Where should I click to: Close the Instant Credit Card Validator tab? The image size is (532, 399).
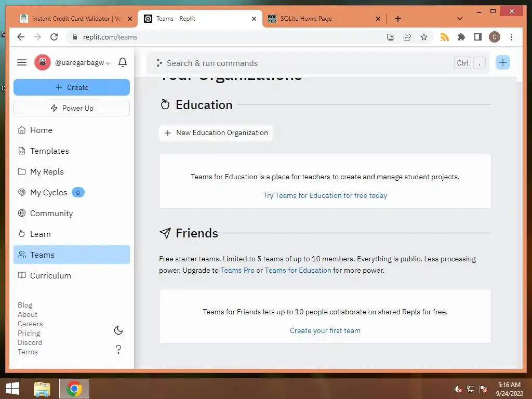tap(129, 19)
